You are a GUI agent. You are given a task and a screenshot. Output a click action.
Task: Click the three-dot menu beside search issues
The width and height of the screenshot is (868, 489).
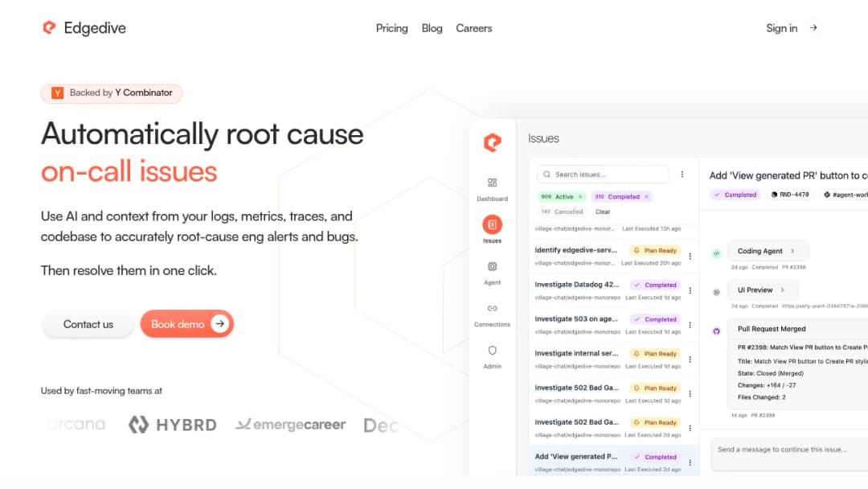[x=682, y=175]
